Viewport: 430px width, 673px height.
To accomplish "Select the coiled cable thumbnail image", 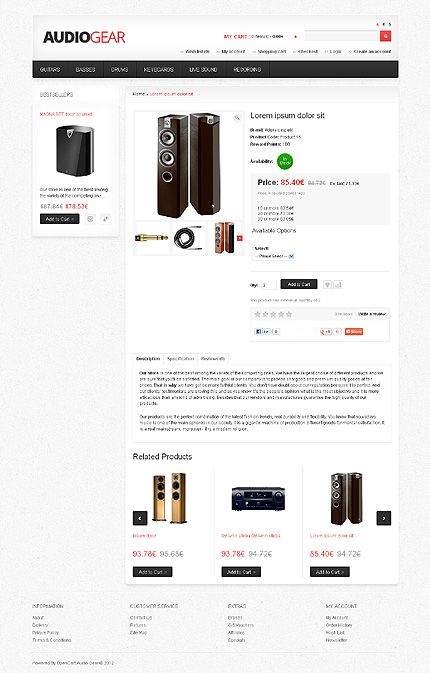I will (x=188, y=238).
